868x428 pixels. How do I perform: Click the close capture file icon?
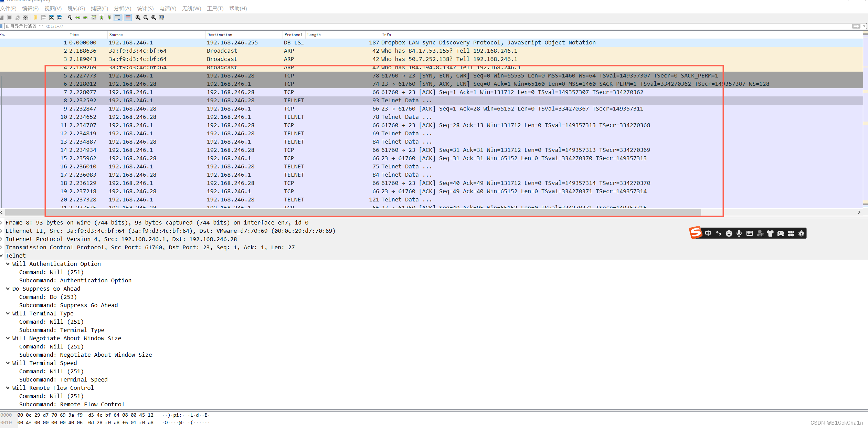point(52,18)
